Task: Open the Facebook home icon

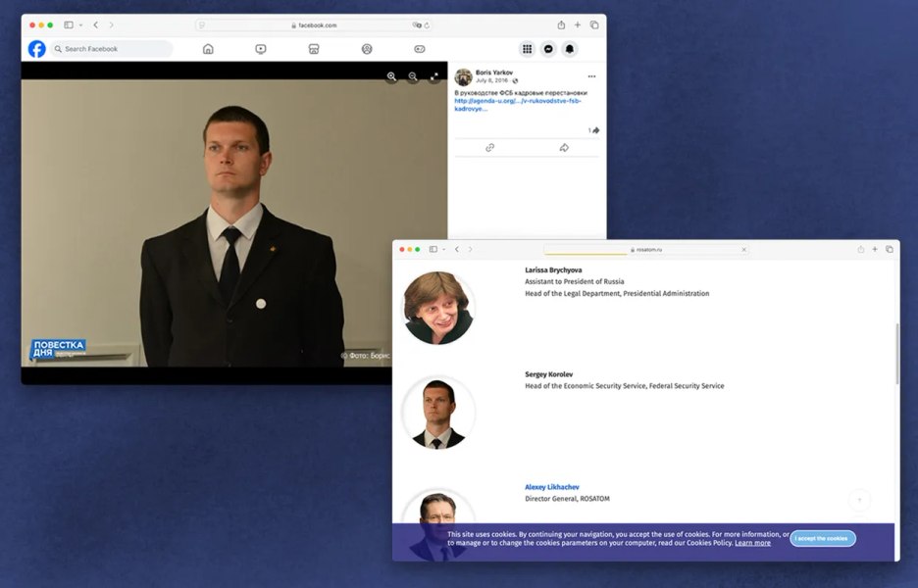Action: pos(208,49)
